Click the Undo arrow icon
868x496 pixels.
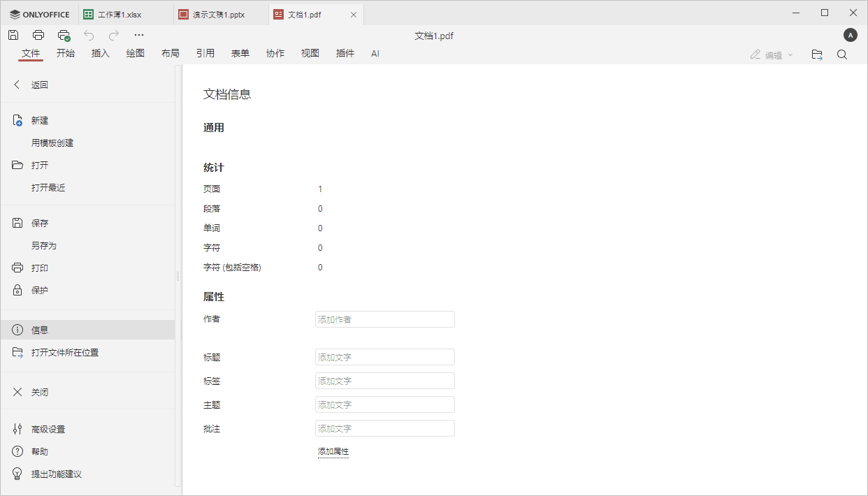tap(89, 34)
